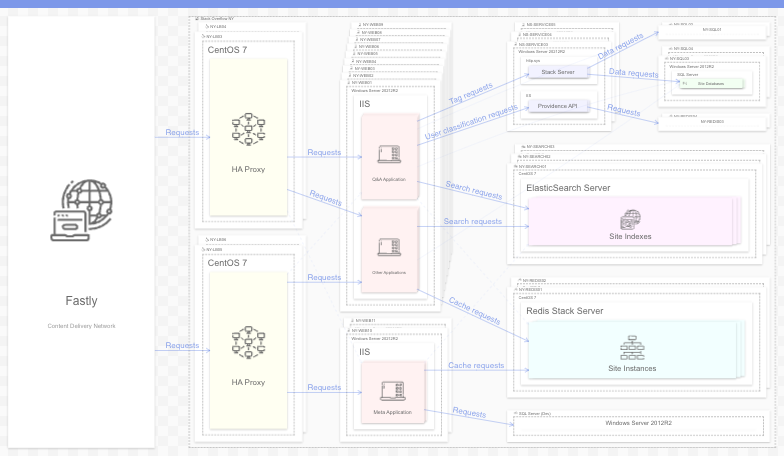Click the Tag requests connection label
This screenshot has width=784, height=456.
470,92
